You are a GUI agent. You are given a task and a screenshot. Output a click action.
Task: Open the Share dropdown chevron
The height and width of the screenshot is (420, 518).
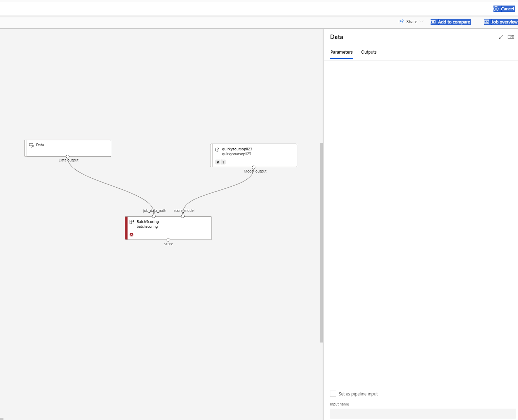point(422,21)
